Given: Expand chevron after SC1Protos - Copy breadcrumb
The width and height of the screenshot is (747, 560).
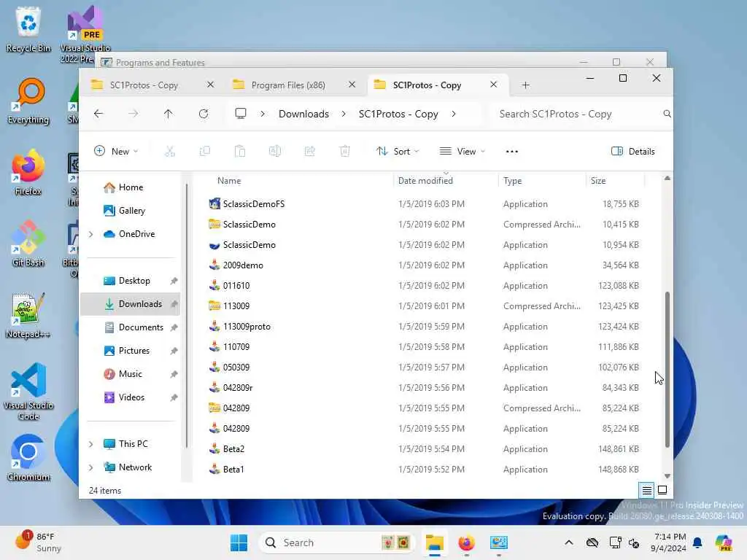Looking at the screenshot, I should pos(454,114).
